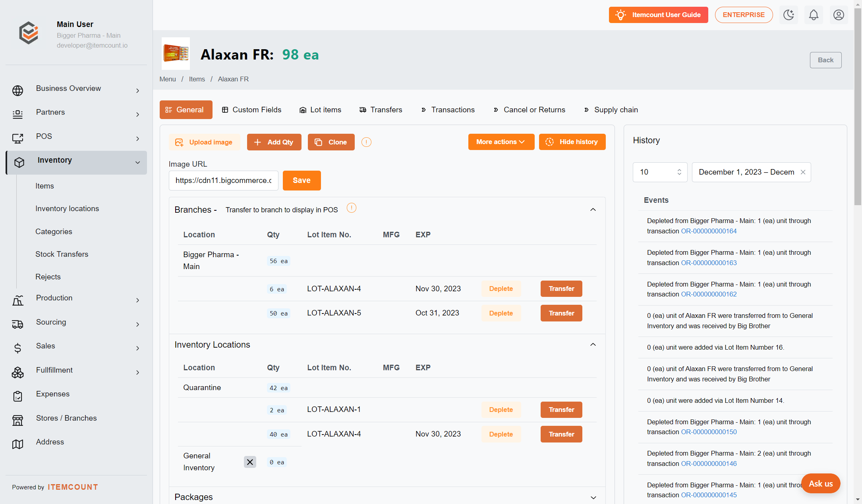Open user account profile icon
Viewport: 862px width, 504px height.
pyautogui.click(x=839, y=15)
